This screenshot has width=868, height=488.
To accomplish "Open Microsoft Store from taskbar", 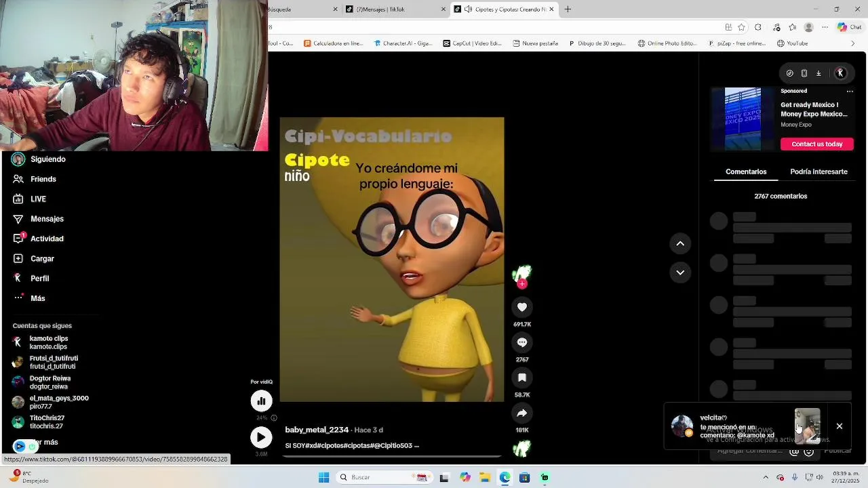I will point(524,477).
